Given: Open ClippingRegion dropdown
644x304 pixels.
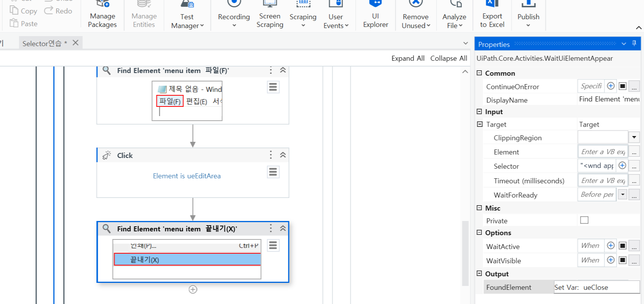Looking at the screenshot, I should coord(634,137).
